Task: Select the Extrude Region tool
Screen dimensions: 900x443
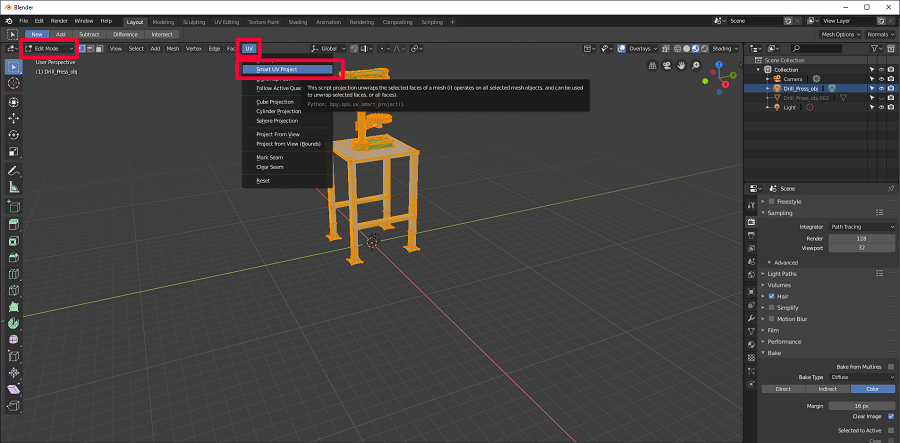Action: coord(14,224)
